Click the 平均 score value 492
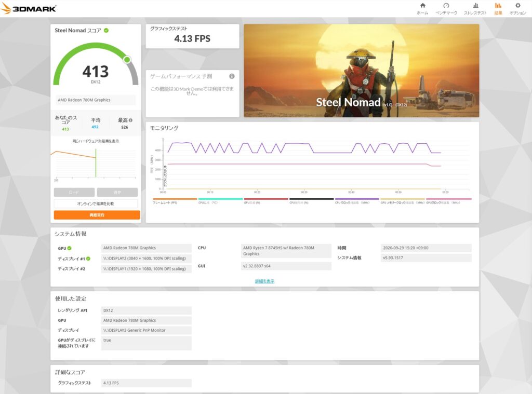This screenshot has height=394, width=532. click(x=95, y=127)
